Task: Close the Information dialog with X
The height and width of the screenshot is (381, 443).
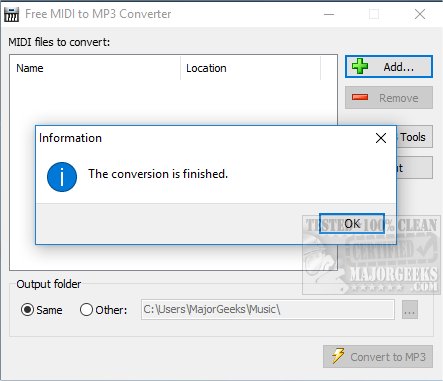Action: tap(381, 138)
